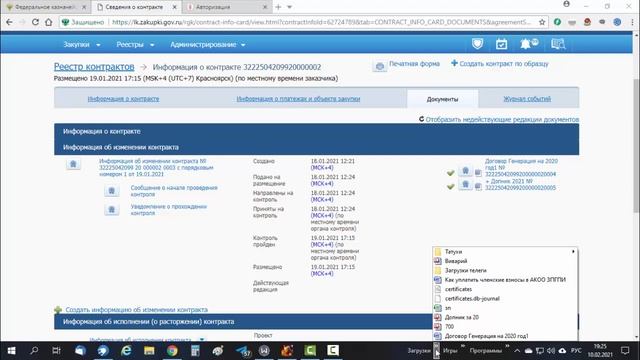Click the signature icon next to Допник 2021
Screen dimensions: 640x360
465,185
